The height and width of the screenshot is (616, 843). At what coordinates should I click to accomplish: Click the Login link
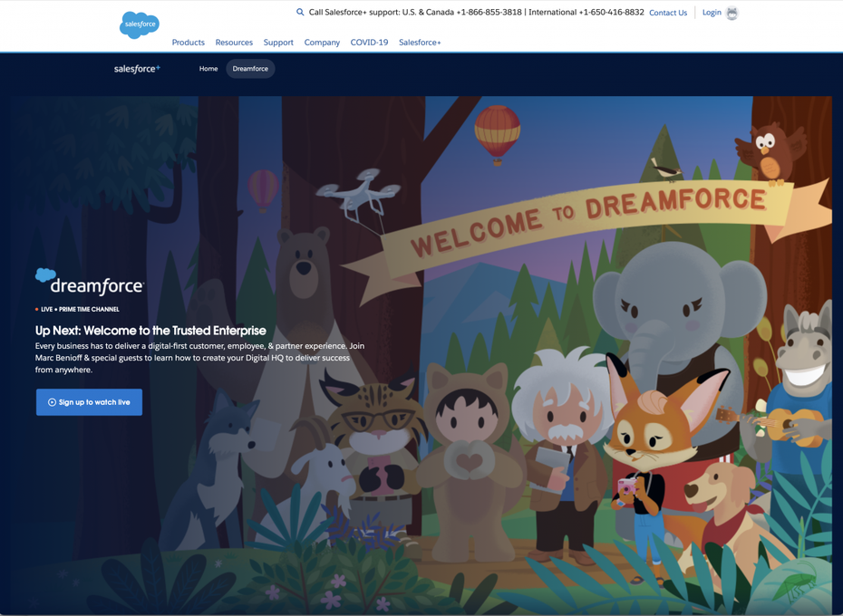click(712, 13)
